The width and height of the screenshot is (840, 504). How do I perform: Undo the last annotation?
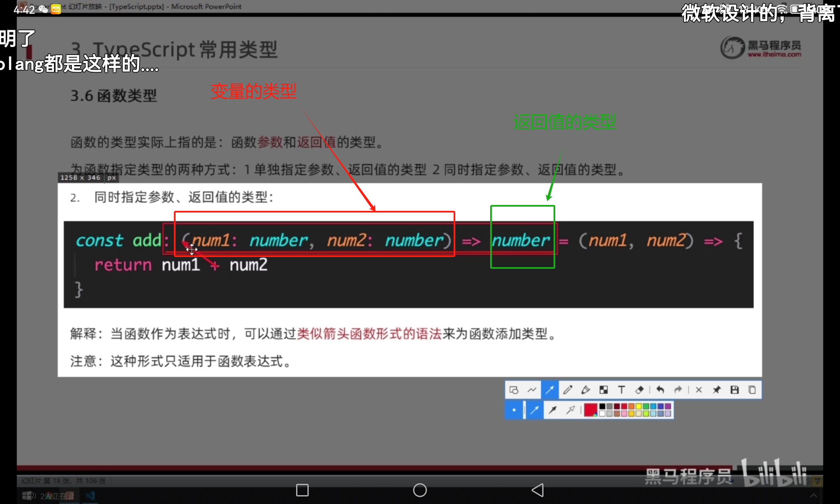[x=660, y=390]
